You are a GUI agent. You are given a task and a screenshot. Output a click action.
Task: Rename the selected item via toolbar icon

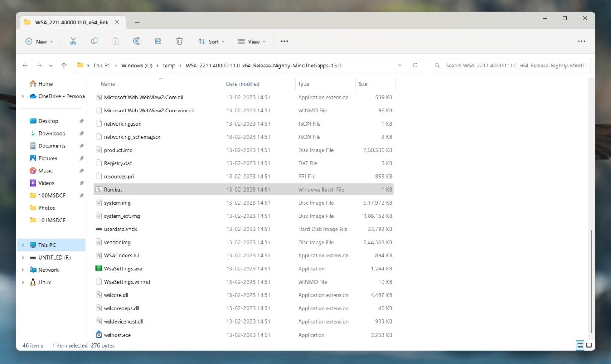[x=137, y=41]
